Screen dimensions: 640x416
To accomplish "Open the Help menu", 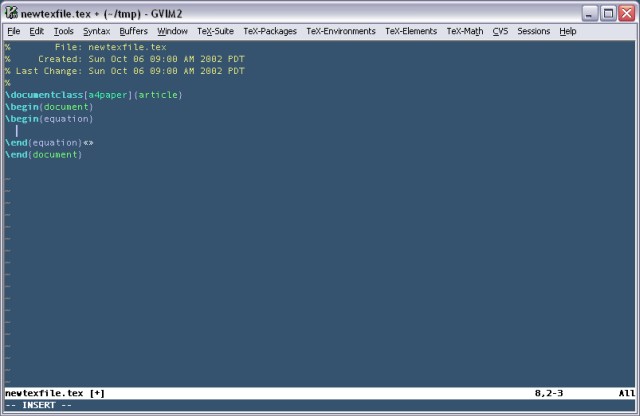I will click(x=568, y=31).
